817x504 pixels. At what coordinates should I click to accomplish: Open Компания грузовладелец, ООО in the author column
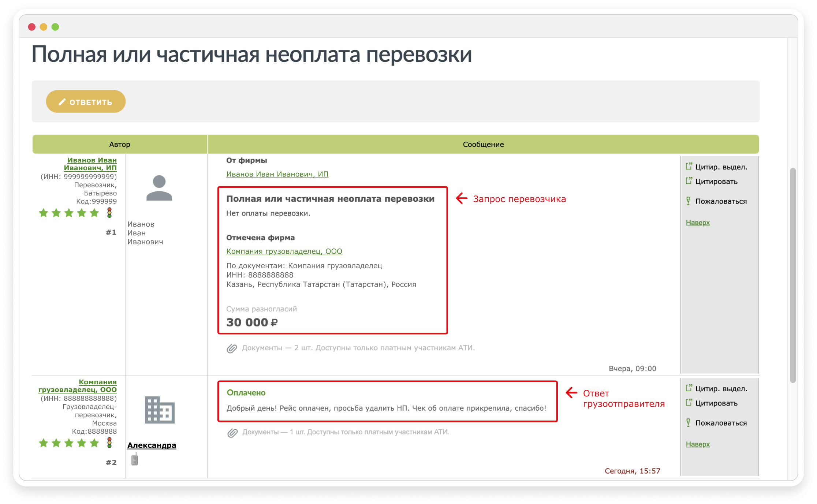pos(78,386)
